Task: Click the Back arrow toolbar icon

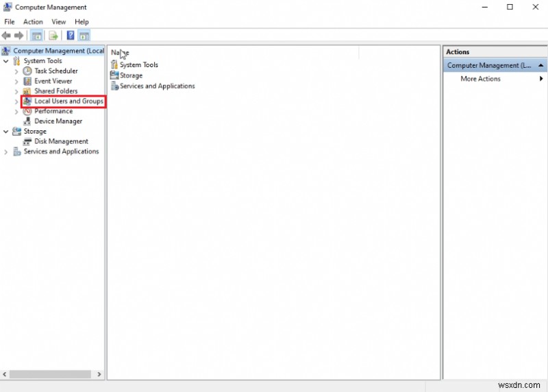Action: point(6,36)
